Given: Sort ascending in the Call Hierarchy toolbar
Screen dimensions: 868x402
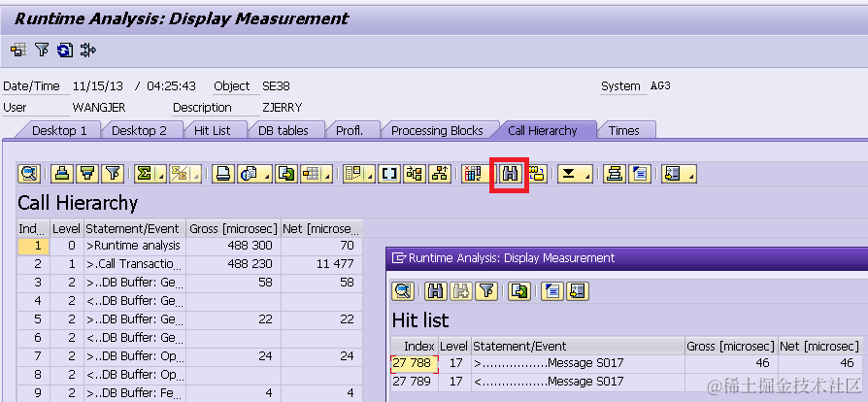Looking at the screenshot, I should pos(62,174).
